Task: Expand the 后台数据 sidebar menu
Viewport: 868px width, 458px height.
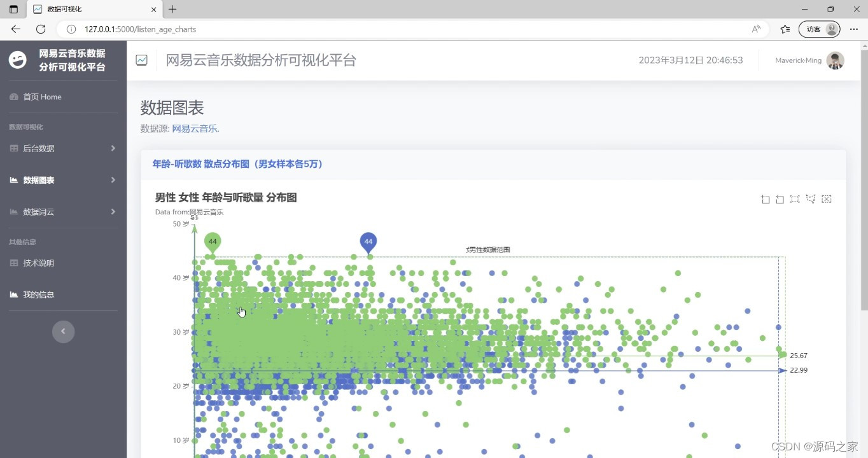Action: coord(63,148)
